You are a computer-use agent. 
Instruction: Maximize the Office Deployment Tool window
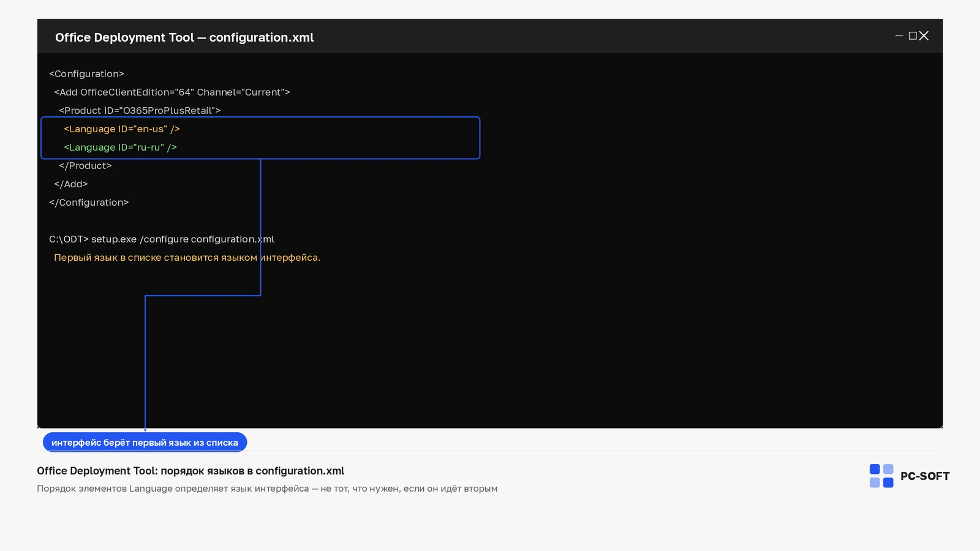(913, 36)
